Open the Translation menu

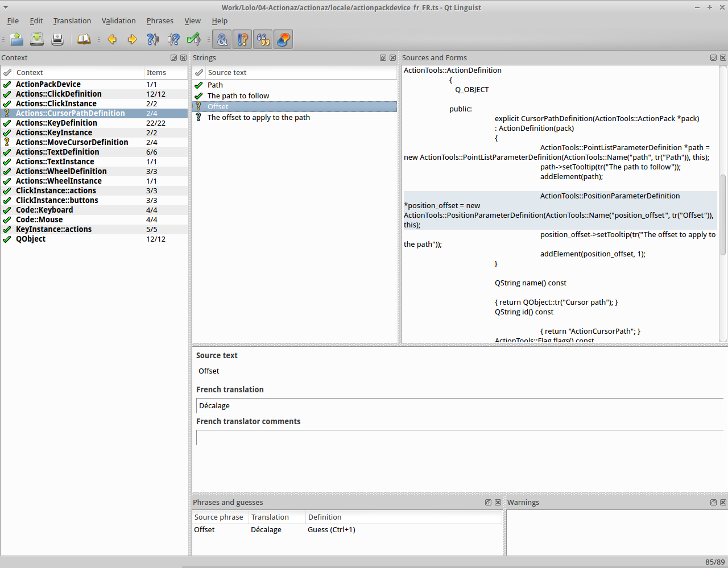click(72, 21)
